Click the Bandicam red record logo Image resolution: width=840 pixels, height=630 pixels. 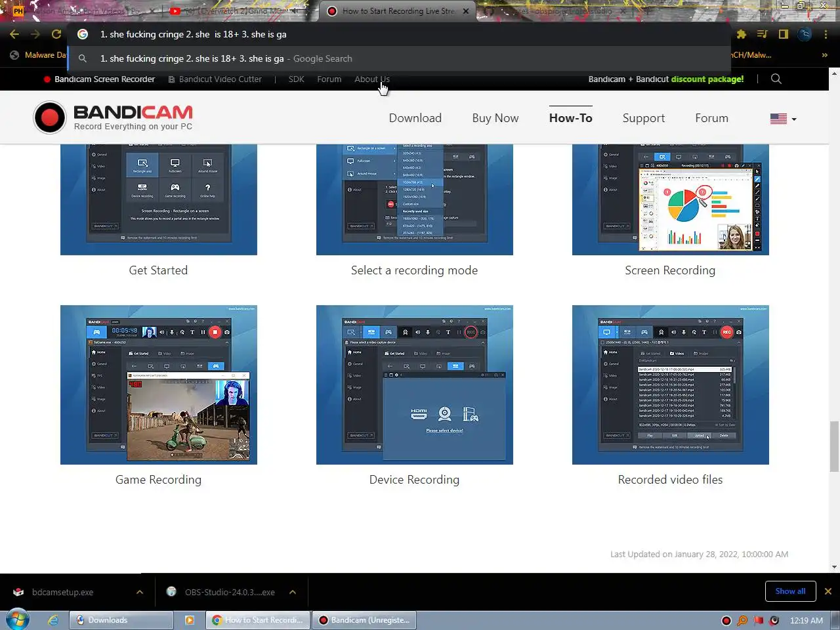[x=50, y=118]
